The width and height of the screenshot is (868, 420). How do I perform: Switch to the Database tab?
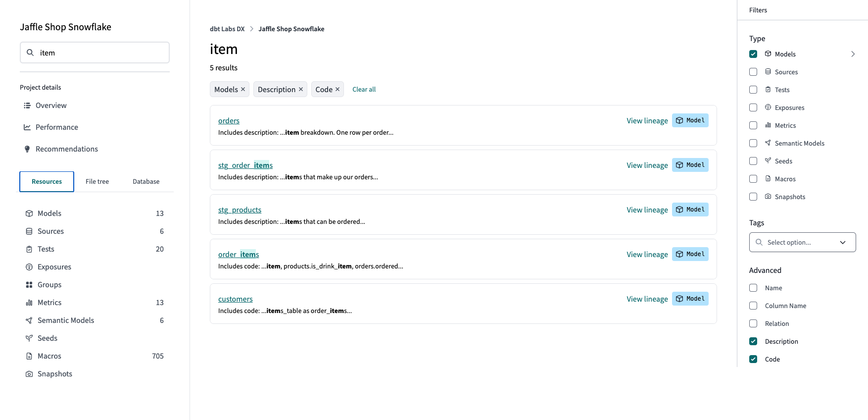[x=146, y=182]
